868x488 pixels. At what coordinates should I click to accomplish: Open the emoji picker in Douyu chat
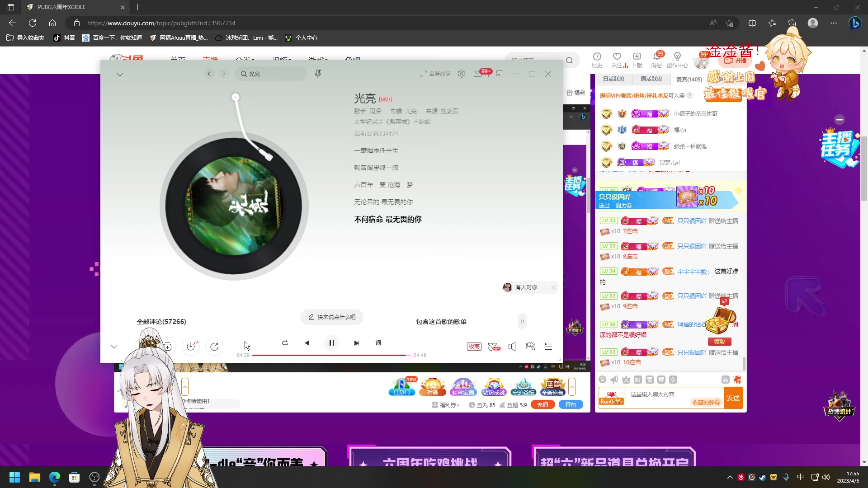pyautogui.click(x=602, y=380)
